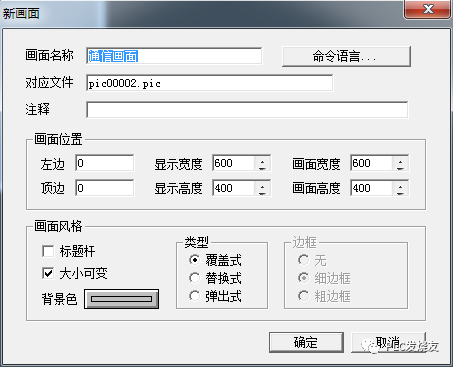Open the 命令语言 command language dialog

[x=346, y=56]
